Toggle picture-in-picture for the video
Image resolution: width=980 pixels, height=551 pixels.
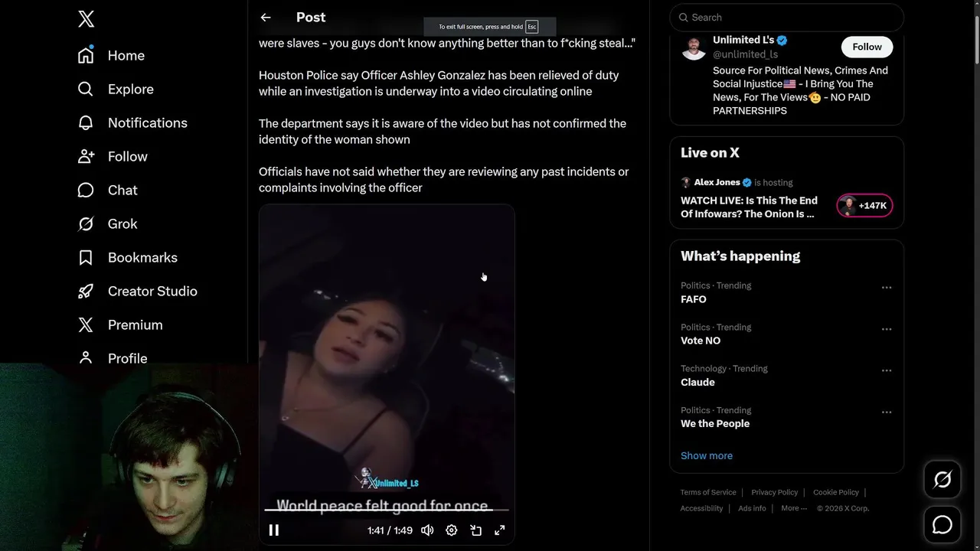point(475,530)
